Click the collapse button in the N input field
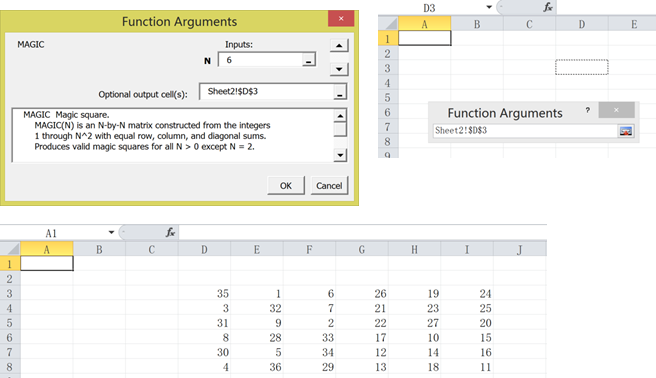This screenshot has height=378, width=656. click(308, 60)
